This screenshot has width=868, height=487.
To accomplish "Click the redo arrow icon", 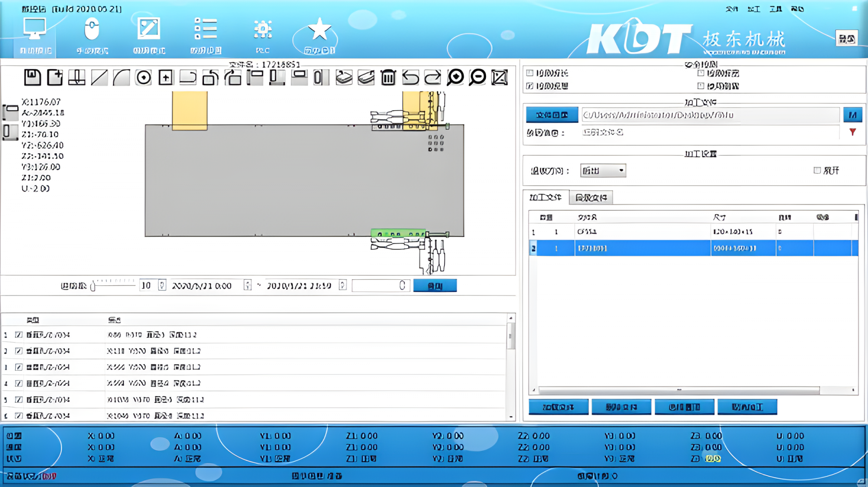I will (432, 78).
